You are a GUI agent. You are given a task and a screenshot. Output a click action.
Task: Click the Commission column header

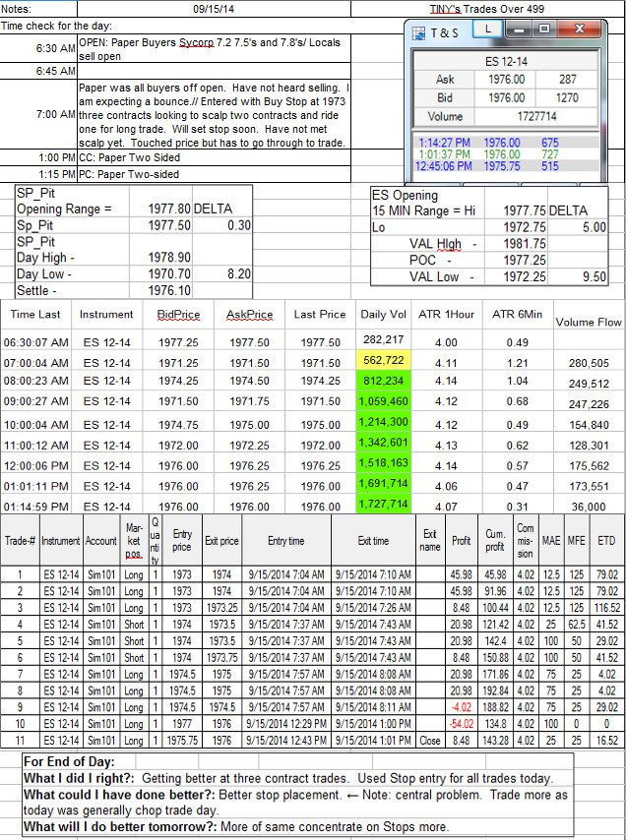[x=526, y=541]
